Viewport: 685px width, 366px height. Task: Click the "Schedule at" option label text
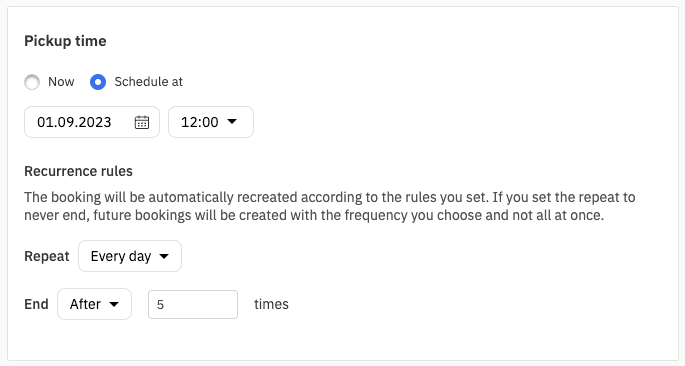(149, 82)
